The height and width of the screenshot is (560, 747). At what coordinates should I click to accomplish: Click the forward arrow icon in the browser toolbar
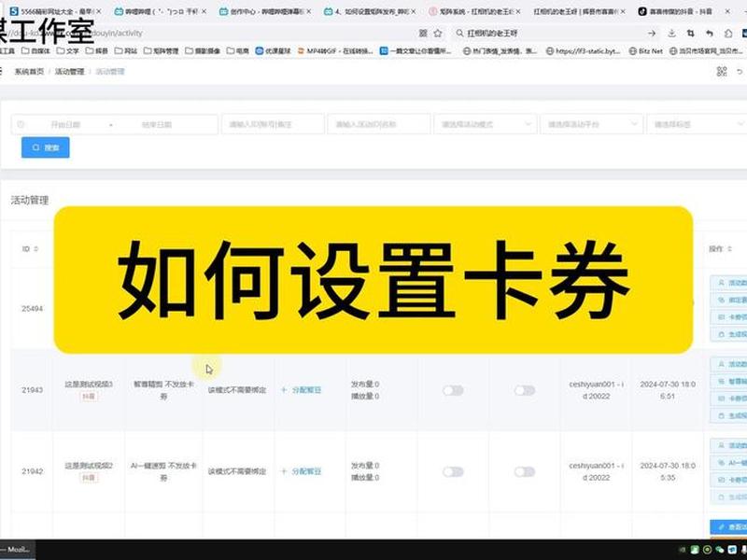point(652,34)
